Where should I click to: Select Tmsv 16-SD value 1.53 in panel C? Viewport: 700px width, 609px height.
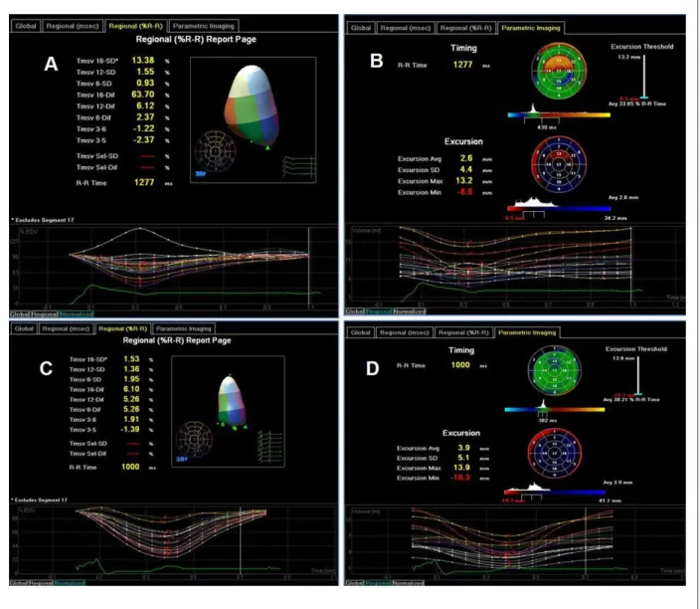131,359
